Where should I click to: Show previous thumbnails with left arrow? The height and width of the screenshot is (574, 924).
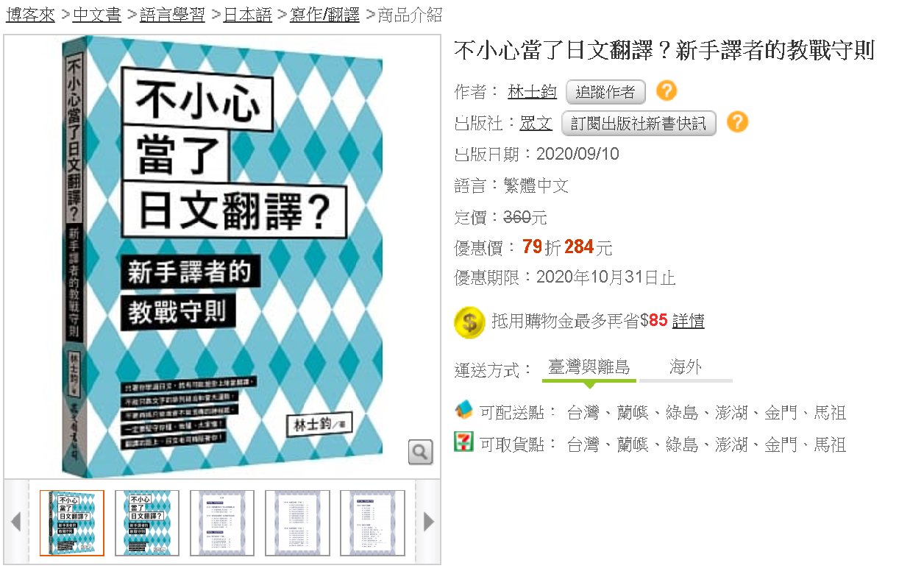(15, 522)
